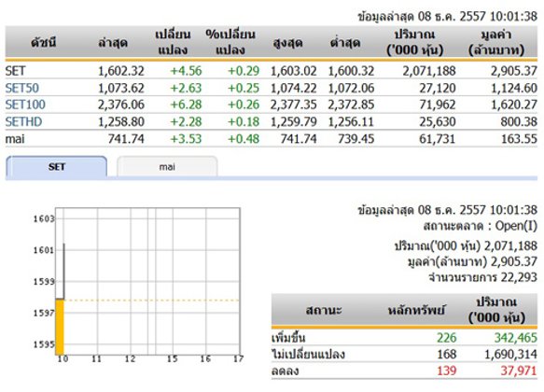Screen dimensions: 544x392
Task: Click the มูลค่า (ล้านบาท) column header
Action: [x=496, y=42]
